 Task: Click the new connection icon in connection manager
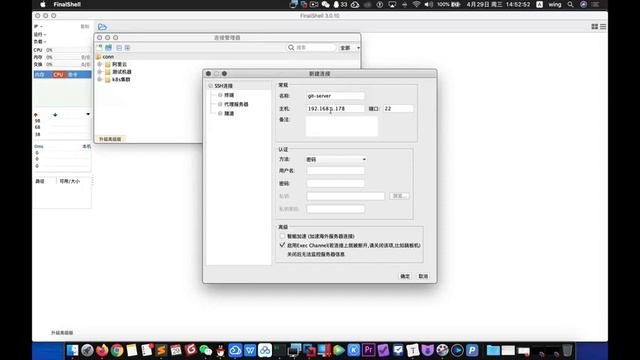click(99, 48)
